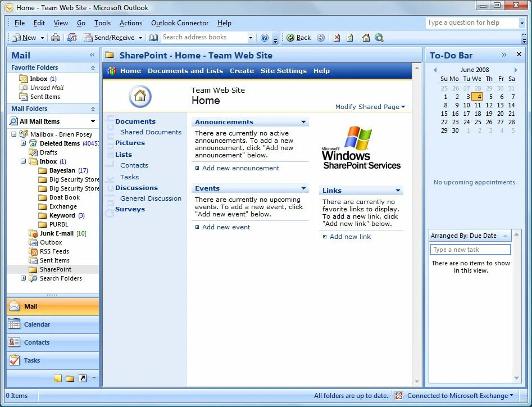Screen dimensions: 532x407
Task: Switch to the Documents and Lists tab
Action: pyautogui.click(x=185, y=71)
